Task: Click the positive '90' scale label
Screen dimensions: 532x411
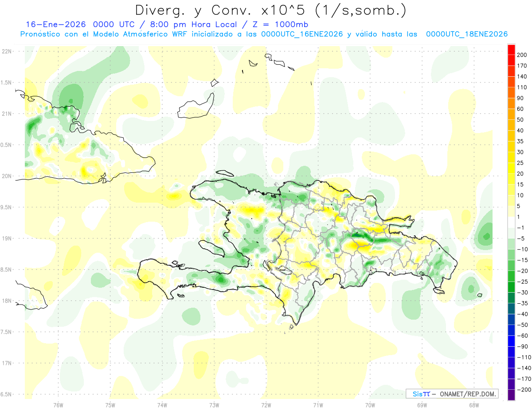Action: tap(521, 98)
